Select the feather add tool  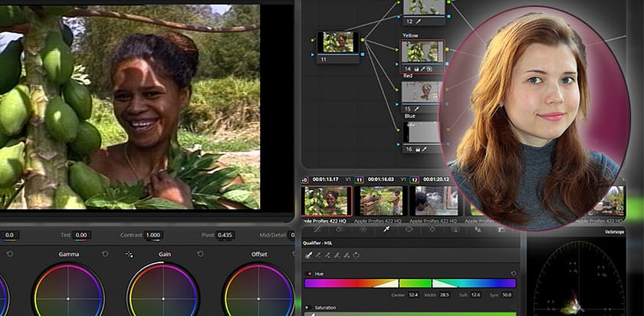[347, 255]
